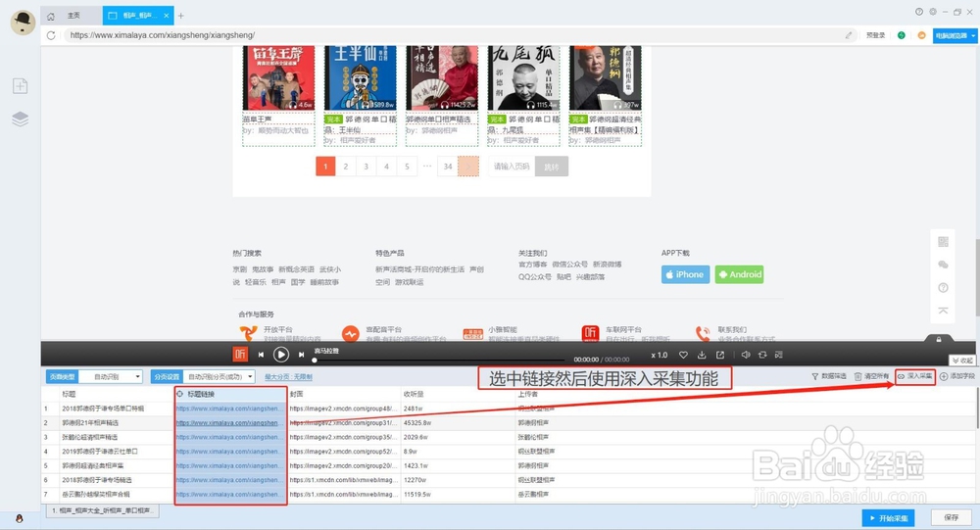The width and height of the screenshot is (980, 530).
Task: Click the user avatar with hat
Action: (24, 23)
